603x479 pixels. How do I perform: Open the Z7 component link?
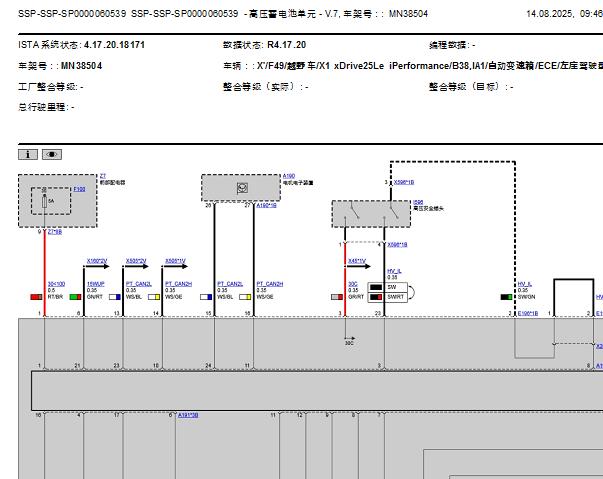coord(103,176)
